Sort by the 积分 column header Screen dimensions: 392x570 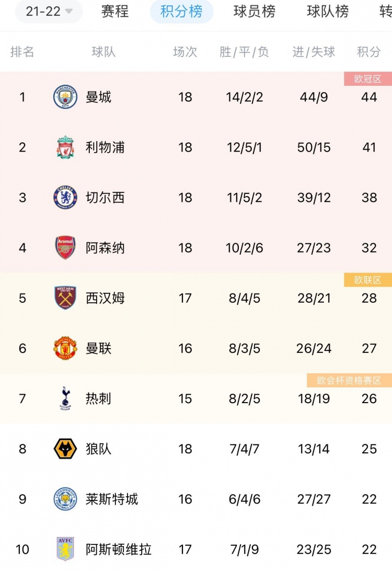pyautogui.click(x=369, y=52)
